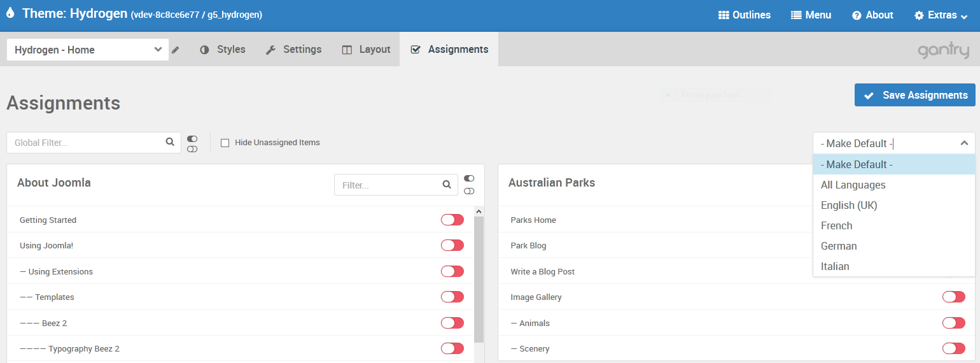This screenshot has width=980, height=363.
Task: Toggle Typography Beez 2 assignment switch
Action: click(x=452, y=348)
